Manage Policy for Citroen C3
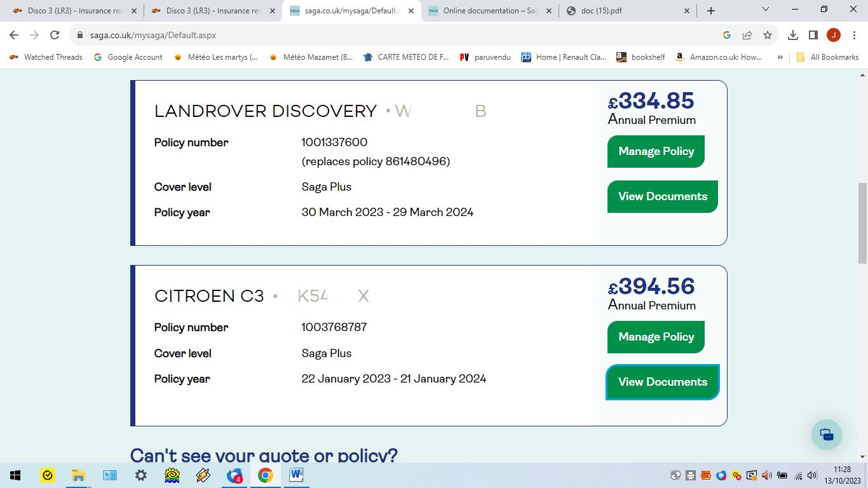The width and height of the screenshot is (868, 488). [x=656, y=337]
